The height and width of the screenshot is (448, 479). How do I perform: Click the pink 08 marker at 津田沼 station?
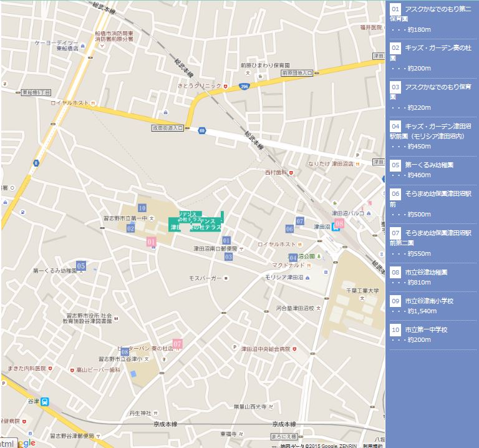(x=339, y=223)
